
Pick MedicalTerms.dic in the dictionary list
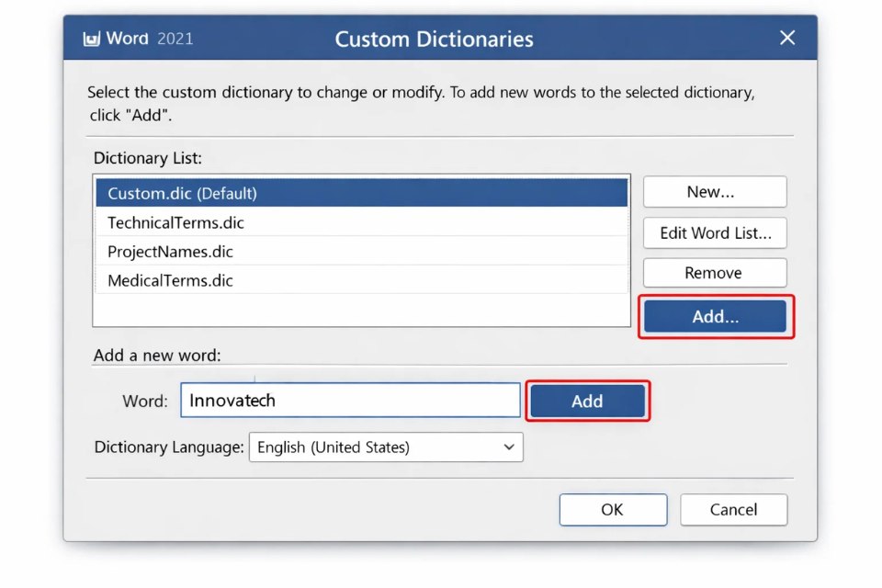(x=361, y=280)
